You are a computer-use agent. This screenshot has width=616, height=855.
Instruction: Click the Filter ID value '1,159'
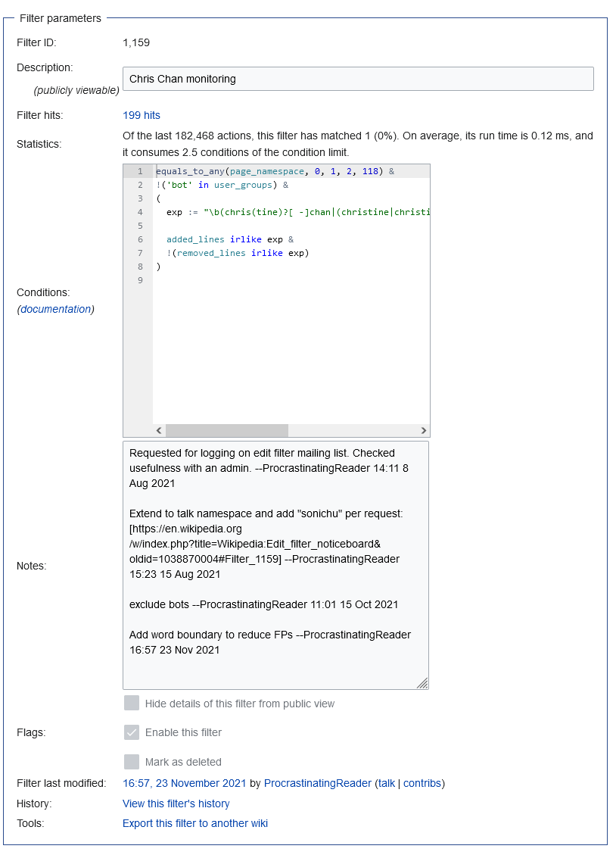pyautogui.click(x=136, y=42)
